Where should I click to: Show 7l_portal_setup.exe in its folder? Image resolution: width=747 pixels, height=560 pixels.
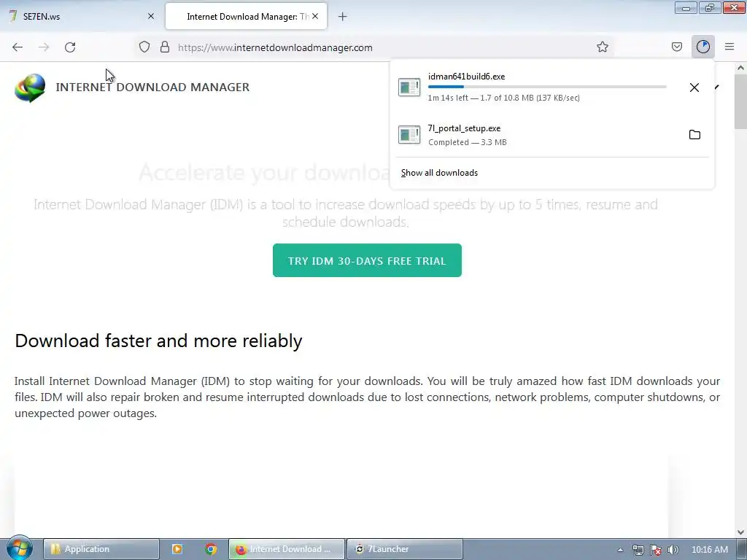coord(694,135)
